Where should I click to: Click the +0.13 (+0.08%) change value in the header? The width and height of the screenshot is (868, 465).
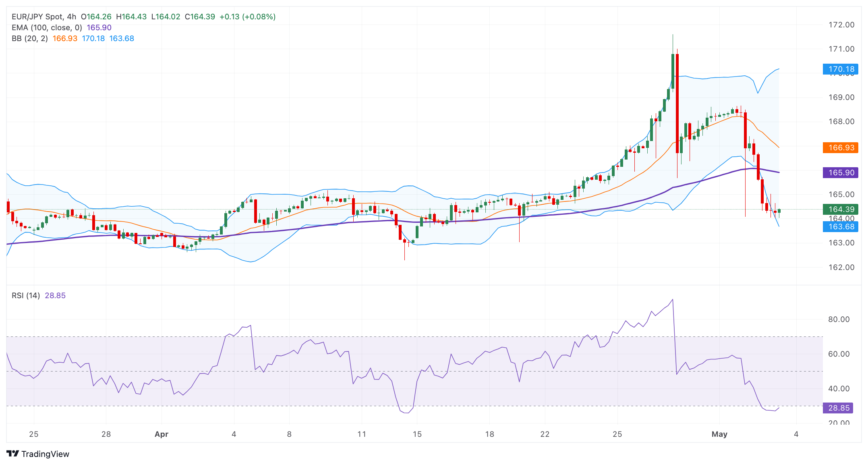247,17
